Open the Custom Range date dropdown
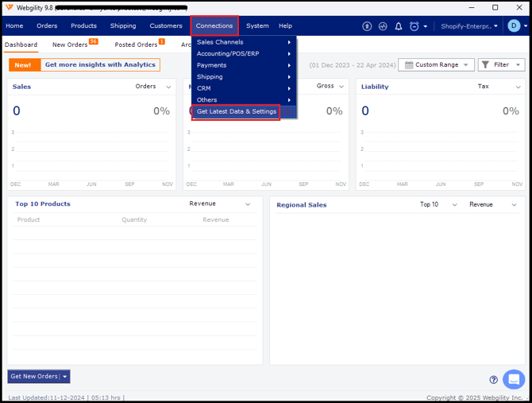Viewport: 532px width, 403px height. click(436, 65)
